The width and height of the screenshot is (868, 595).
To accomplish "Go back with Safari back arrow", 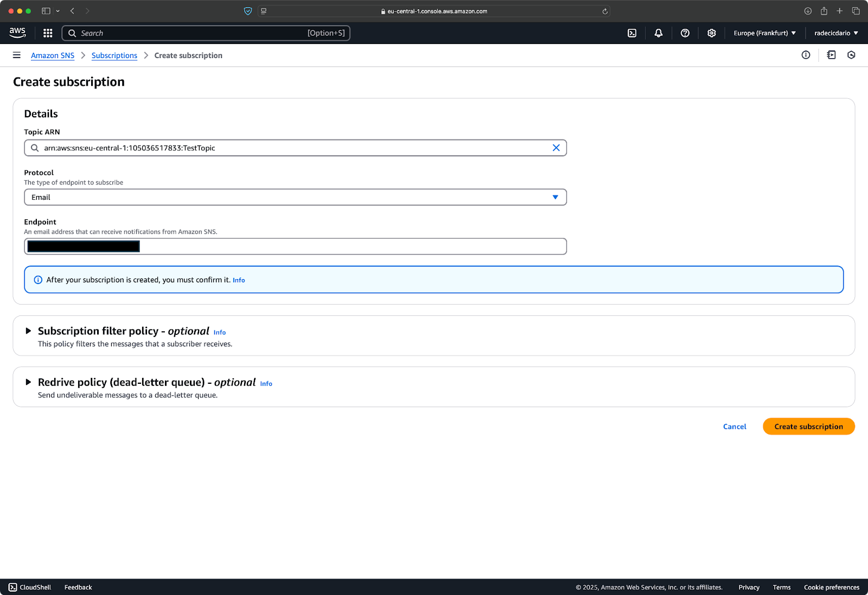I will [72, 11].
